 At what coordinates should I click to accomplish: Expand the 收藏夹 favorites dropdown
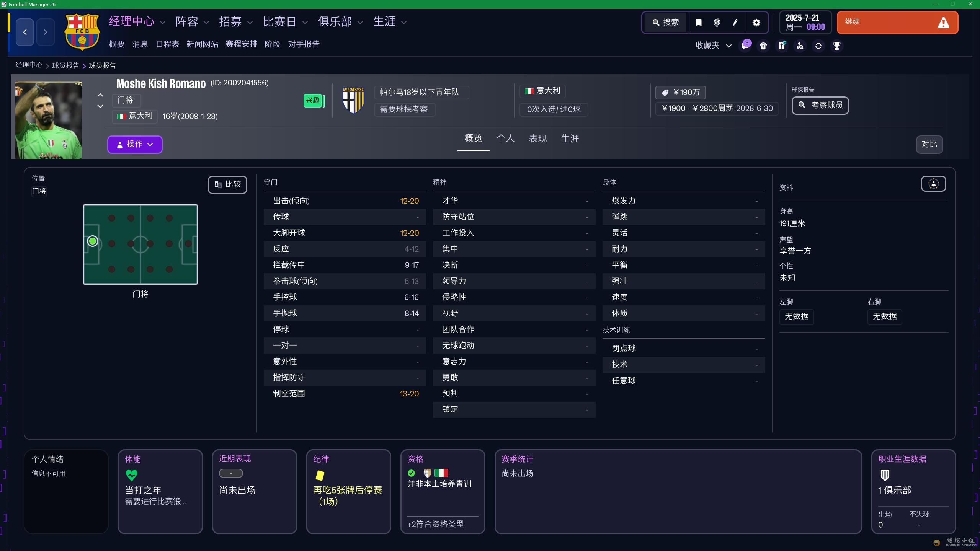(x=714, y=46)
